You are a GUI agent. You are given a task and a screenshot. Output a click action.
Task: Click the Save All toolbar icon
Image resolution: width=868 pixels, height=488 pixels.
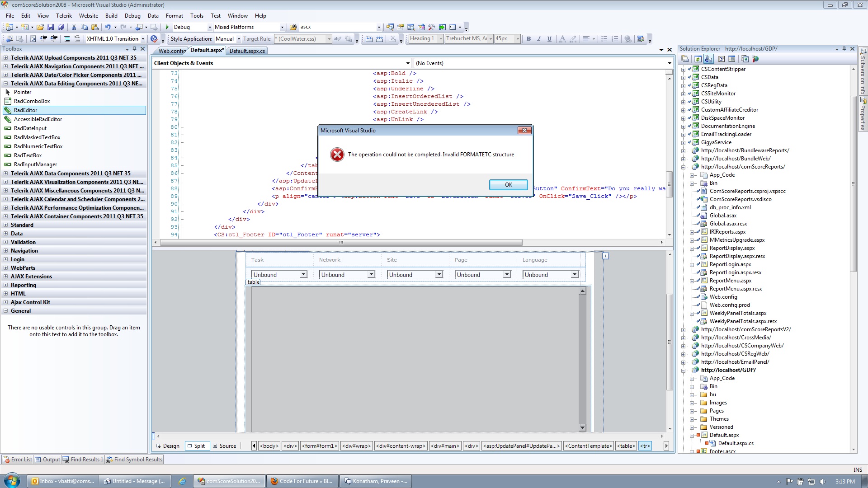coord(61,27)
